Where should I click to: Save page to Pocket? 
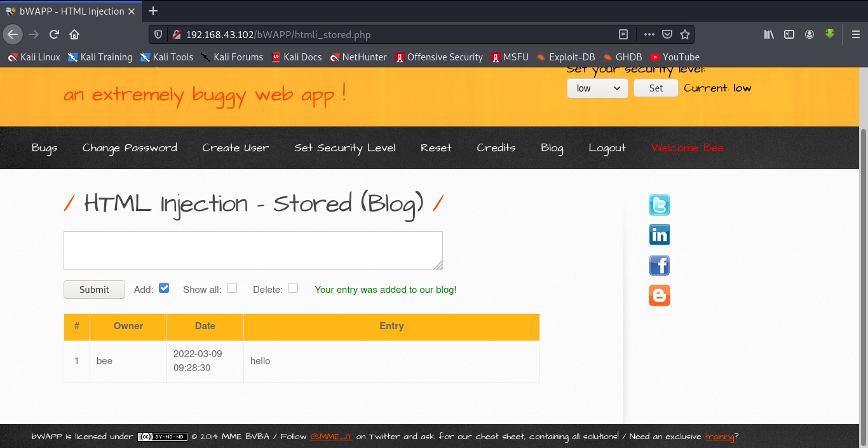667,34
